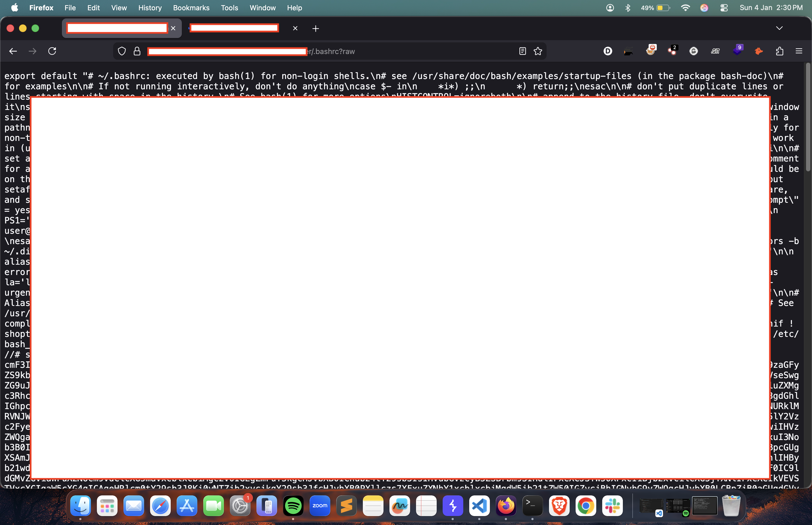The width and height of the screenshot is (812, 525).
Task: Open System Settings with badge 1
Action: tap(240, 505)
